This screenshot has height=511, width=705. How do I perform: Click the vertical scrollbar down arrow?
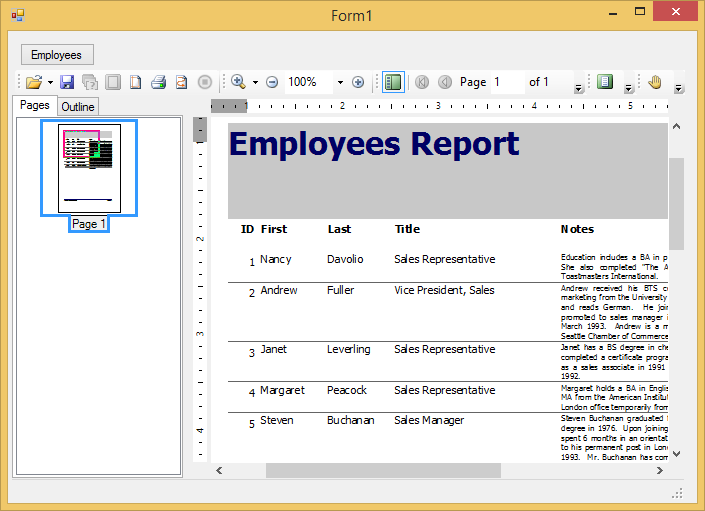click(x=676, y=453)
